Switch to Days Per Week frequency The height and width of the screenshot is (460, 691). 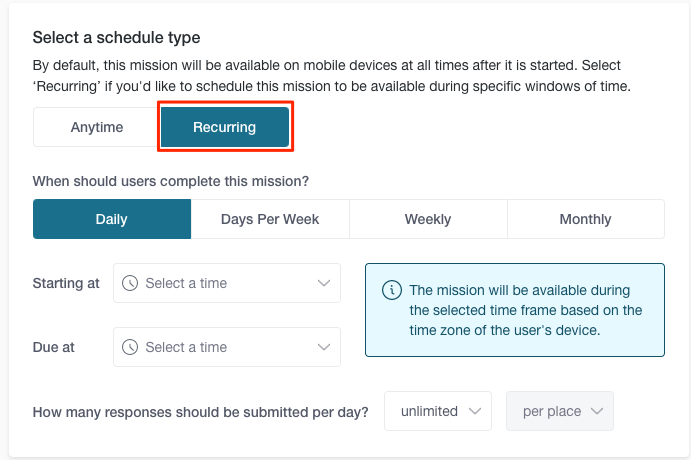tap(270, 219)
